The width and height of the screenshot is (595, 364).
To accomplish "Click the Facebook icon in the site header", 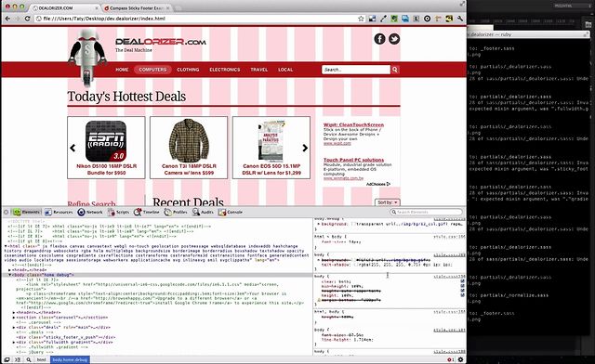I will click(380, 39).
